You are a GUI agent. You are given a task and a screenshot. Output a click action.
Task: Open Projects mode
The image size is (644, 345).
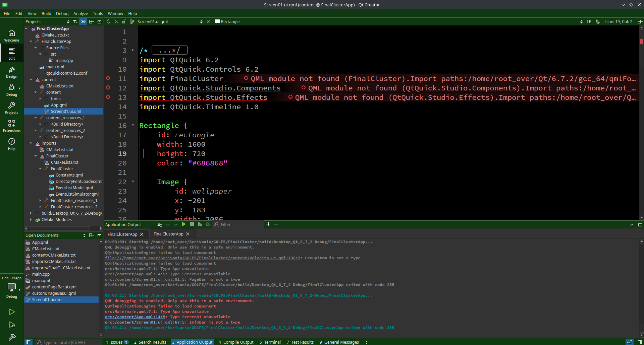coord(12,108)
